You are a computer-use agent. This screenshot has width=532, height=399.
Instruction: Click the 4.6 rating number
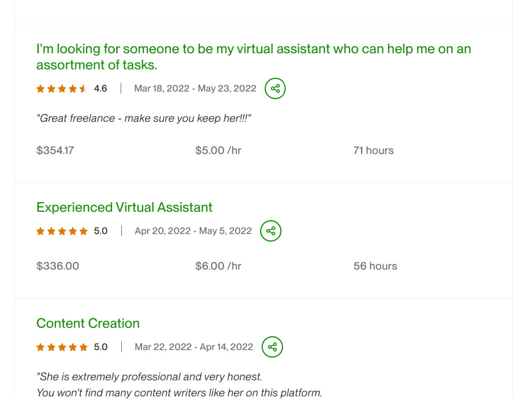click(x=101, y=88)
